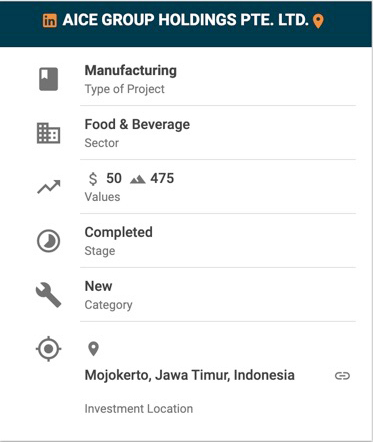Click the Investment Location label
This screenshot has height=444, width=373.
(x=139, y=409)
